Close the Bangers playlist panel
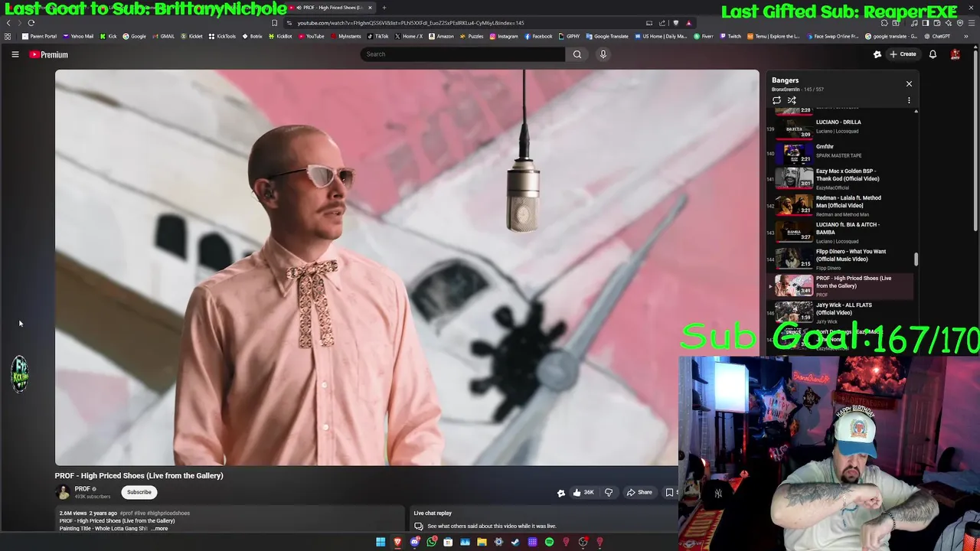The image size is (980, 551). [x=909, y=83]
